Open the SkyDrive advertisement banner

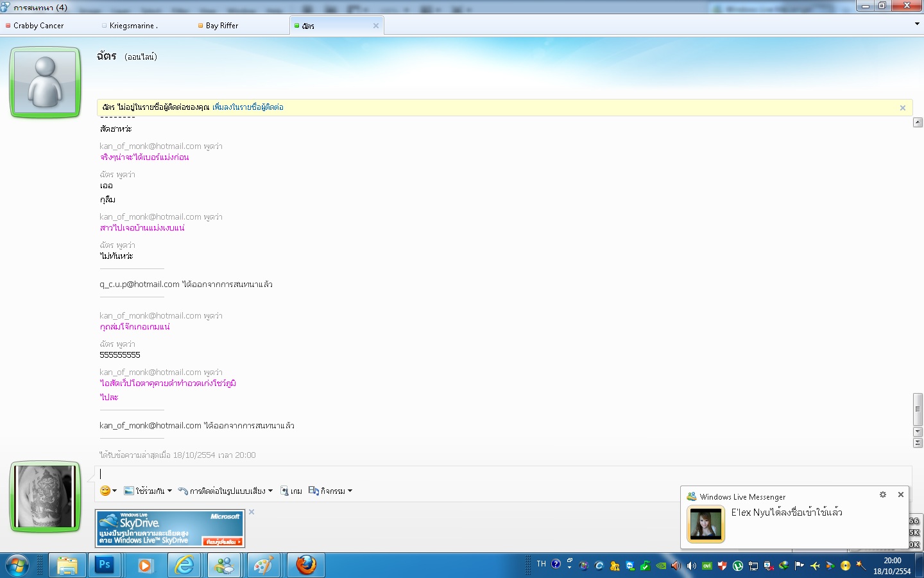click(x=170, y=529)
